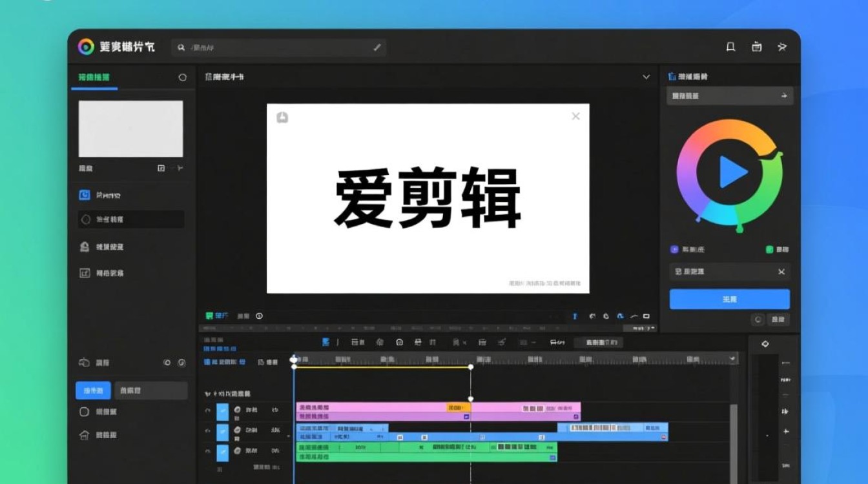
Task: Click the rectangle icon at toolbar right end
Action: 645,316
